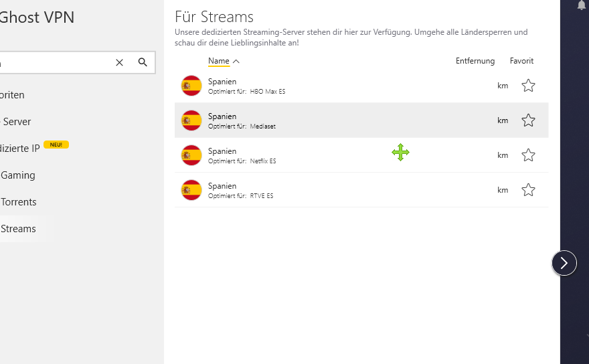Viewport: 589px width, 364px height.
Task: Open the Server list category
Action: [17, 122]
